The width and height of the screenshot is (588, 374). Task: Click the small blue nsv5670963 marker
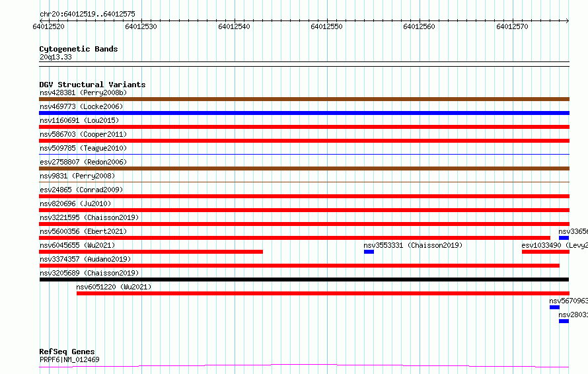(x=554, y=307)
